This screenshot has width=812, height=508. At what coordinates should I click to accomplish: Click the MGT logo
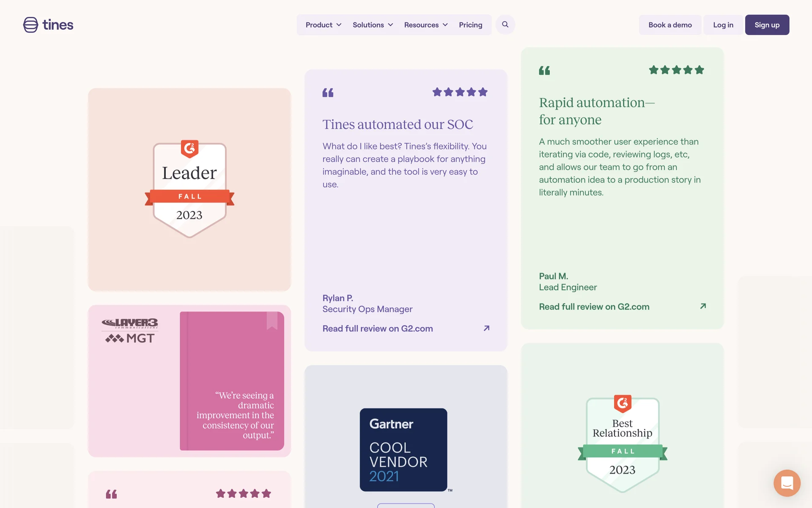(x=130, y=338)
